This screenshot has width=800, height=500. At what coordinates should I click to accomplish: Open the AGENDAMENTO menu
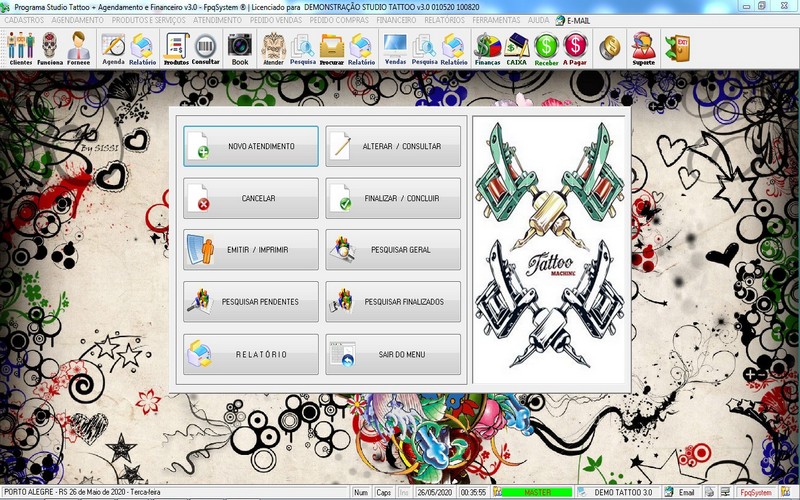pos(78,20)
